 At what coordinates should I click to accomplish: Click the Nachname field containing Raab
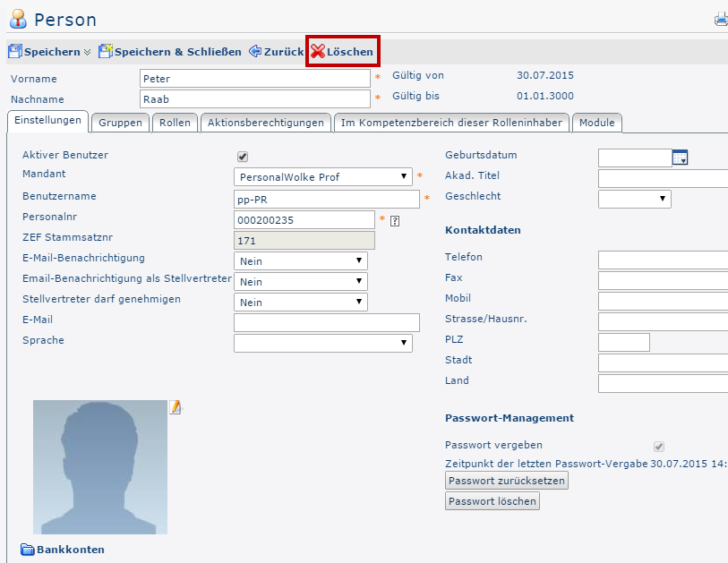click(255, 98)
